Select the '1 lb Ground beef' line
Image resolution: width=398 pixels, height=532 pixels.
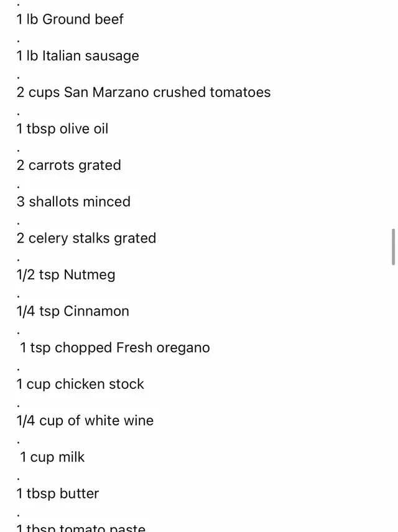(70, 19)
